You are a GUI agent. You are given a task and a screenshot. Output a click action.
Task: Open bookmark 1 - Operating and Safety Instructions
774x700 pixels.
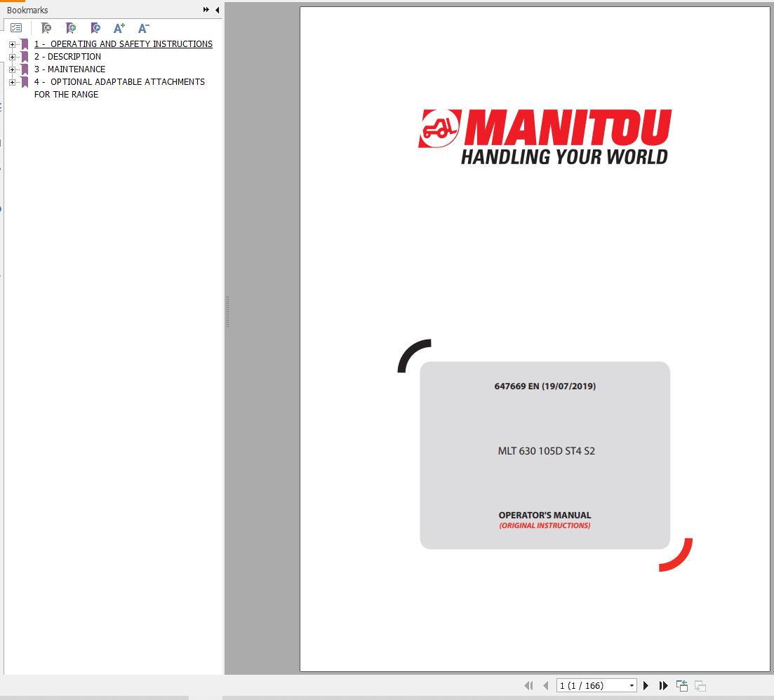point(124,44)
